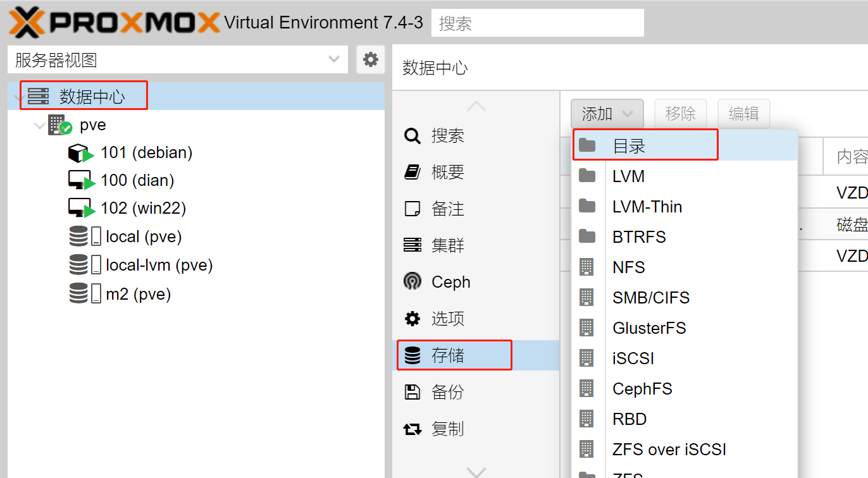Open 存储 section in side menu
This screenshot has width=868, height=478.
tap(448, 355)
